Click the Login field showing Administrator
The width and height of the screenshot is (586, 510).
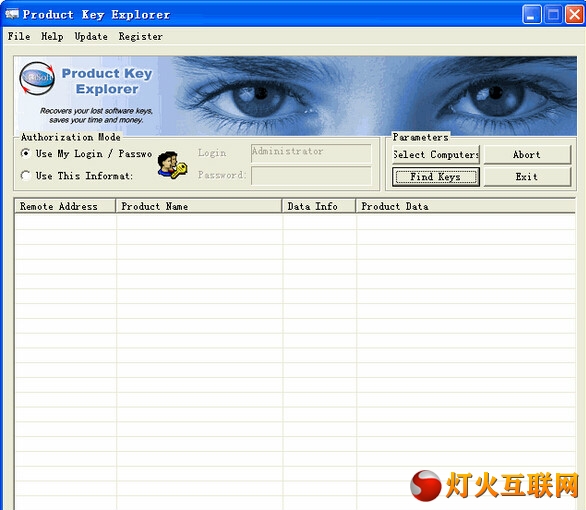tap(311, 153)
